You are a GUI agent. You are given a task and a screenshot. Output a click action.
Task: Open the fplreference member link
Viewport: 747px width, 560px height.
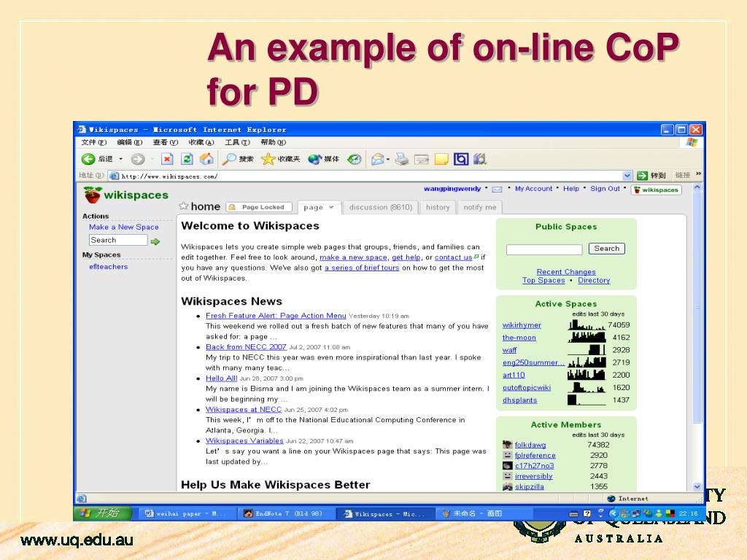click(x=535, y=455)
